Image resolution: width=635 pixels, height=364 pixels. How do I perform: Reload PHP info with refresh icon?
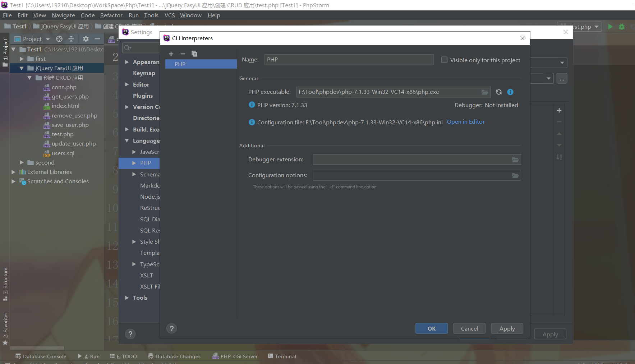point(499,92)
